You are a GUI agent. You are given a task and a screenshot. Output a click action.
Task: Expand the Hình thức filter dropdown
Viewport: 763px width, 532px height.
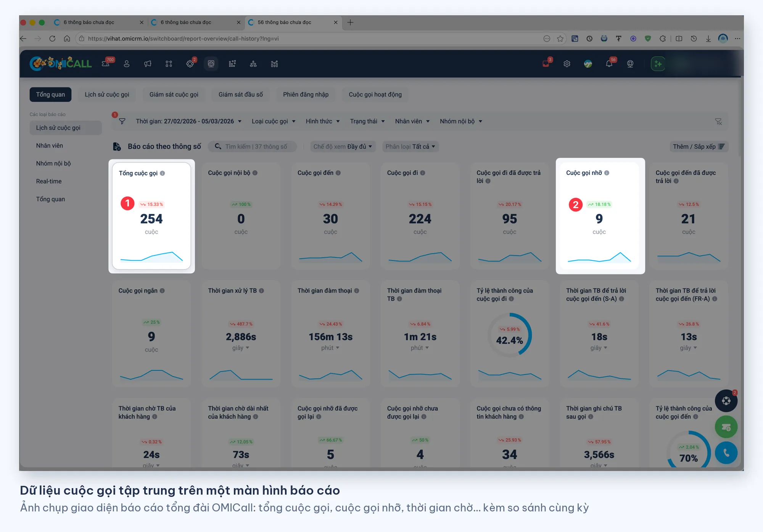point(323,121)
